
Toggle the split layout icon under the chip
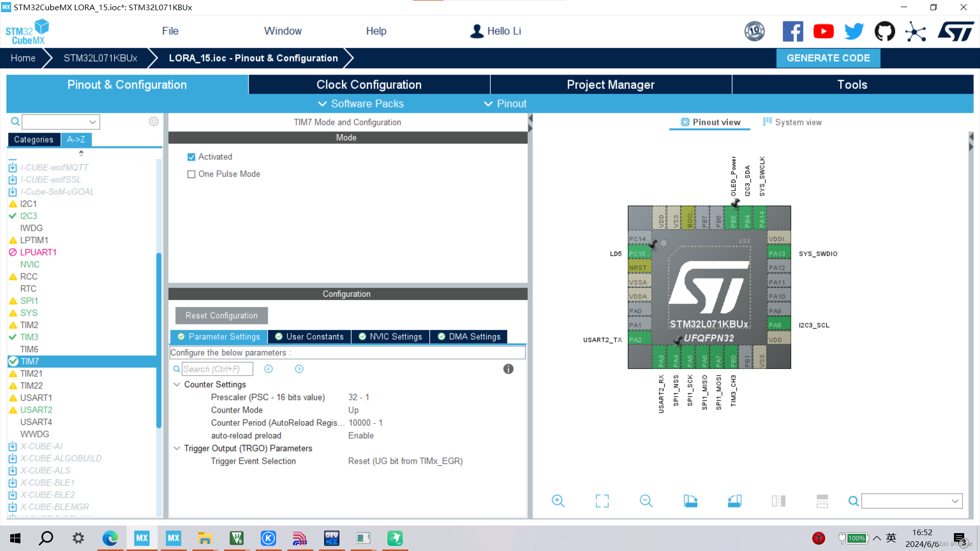pyautogui.click(x=778, y=501)
